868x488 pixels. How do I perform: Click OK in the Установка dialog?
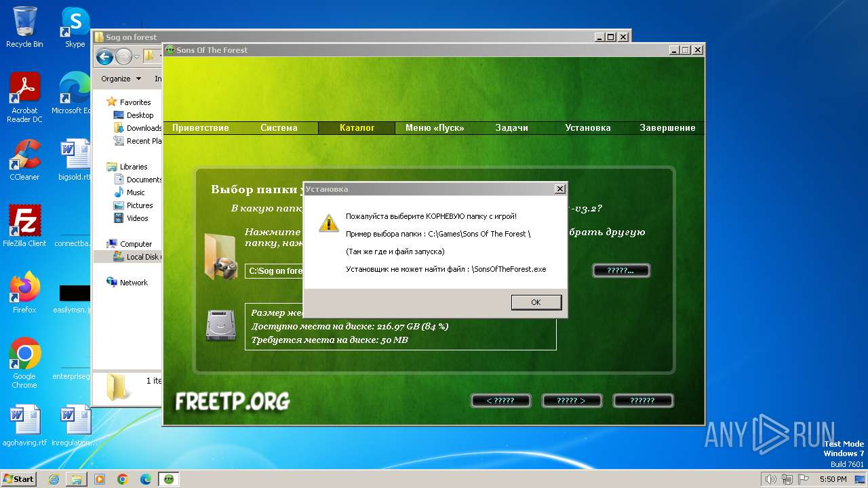[536, 302]
